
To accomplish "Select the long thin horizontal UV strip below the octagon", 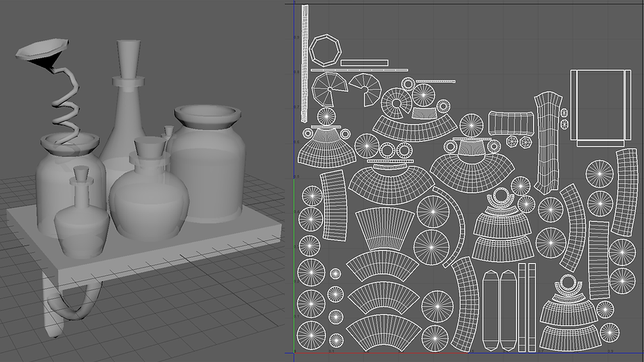I will [359, 70].
